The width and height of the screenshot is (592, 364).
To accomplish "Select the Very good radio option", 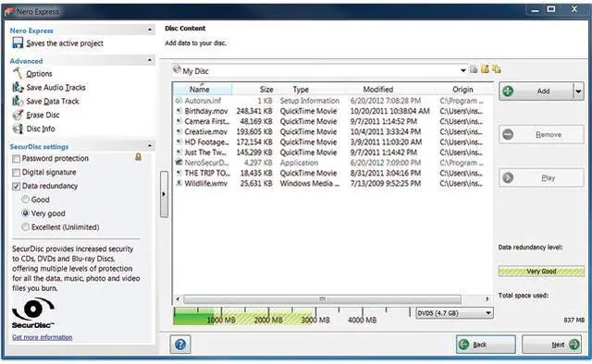I will click(x=25, y=213).
